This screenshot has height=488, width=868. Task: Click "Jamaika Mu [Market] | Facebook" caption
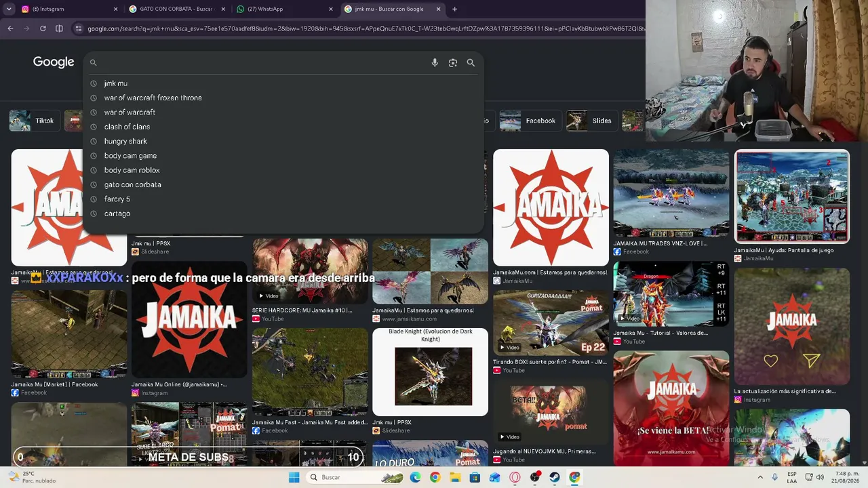click(54, 384)
